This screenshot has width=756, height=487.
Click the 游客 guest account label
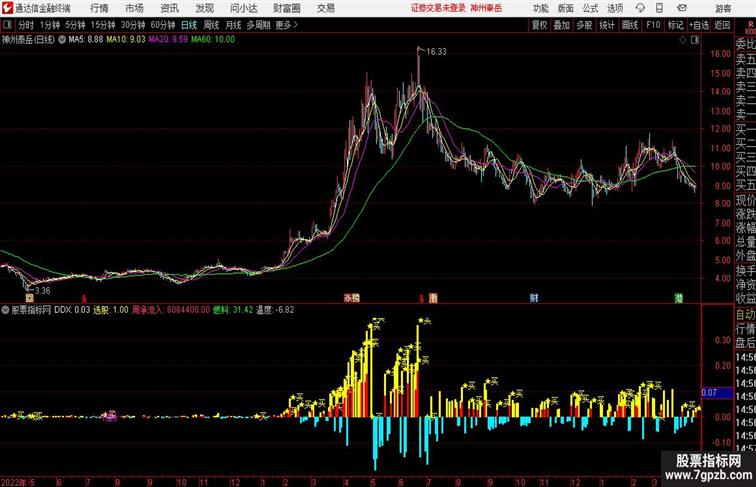[723, 8]
